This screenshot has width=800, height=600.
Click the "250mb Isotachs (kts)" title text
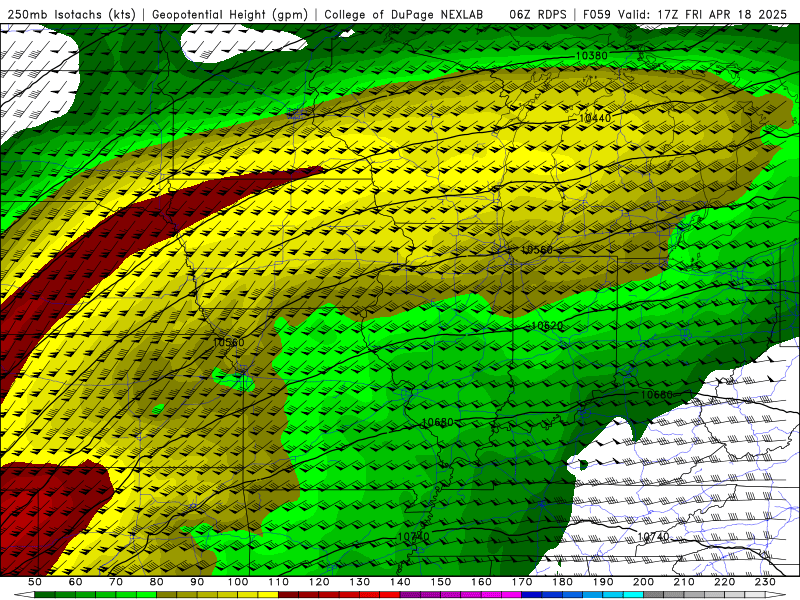72,14
